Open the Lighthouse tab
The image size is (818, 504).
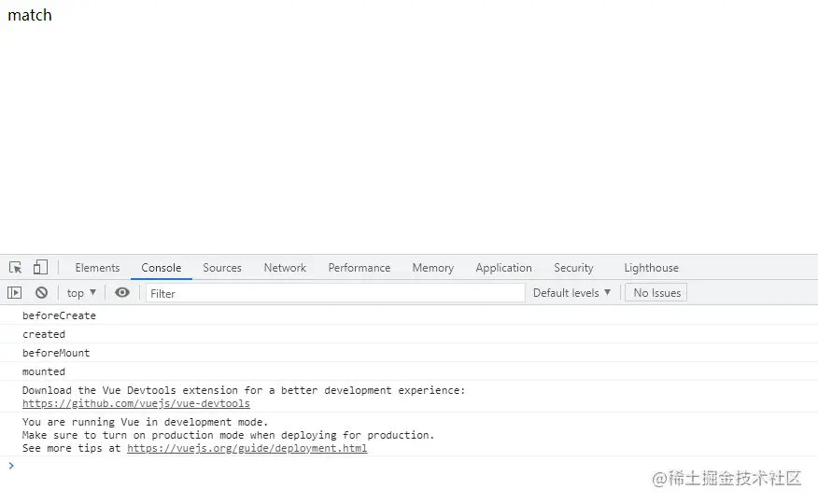coord(652,268)
